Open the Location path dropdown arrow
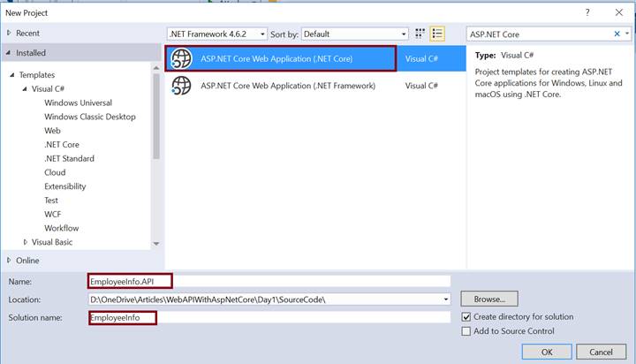Image resolution: width=636 pixels, height=364 pixels. click(x=446, y=300)
